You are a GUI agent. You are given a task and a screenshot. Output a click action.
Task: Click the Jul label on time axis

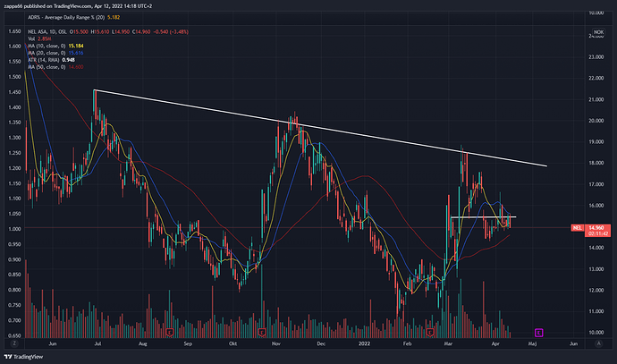click(97, 343)
